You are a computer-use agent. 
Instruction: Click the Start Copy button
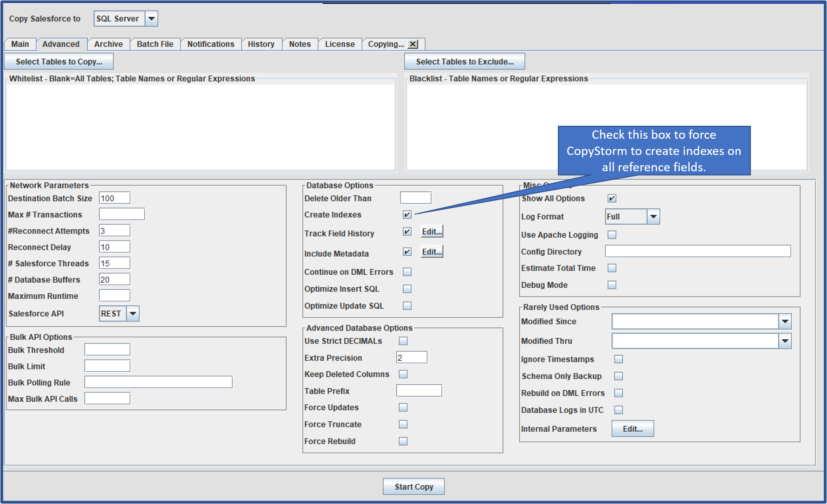[413, 487]
